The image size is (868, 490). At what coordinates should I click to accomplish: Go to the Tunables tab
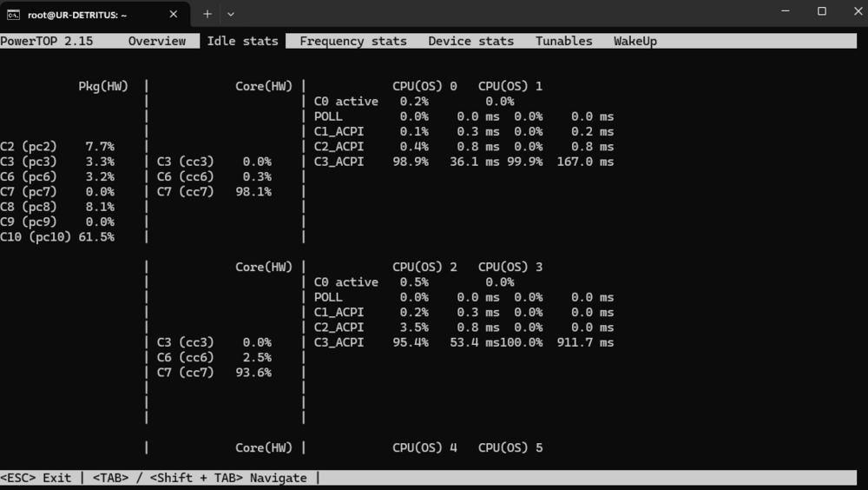click(563, 41)
